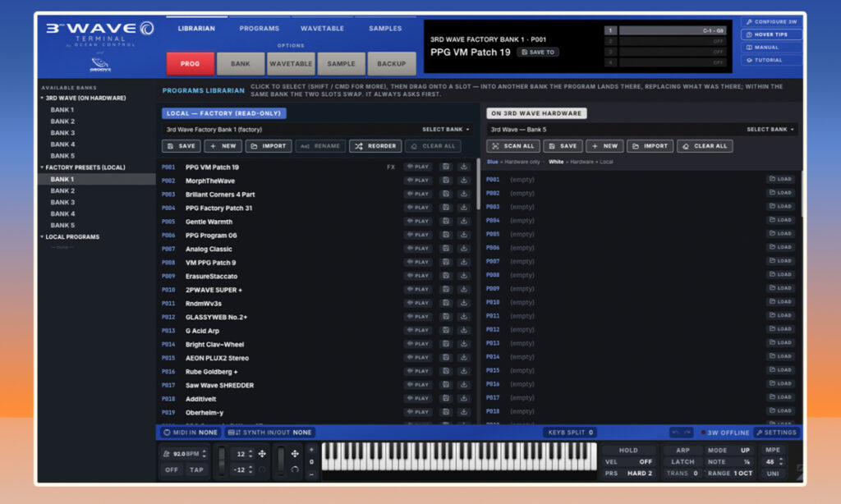The height and width of the screenshot is (504, 841).
Task: Import into the hardware bank panel
Action: click(x=650, y=146)
